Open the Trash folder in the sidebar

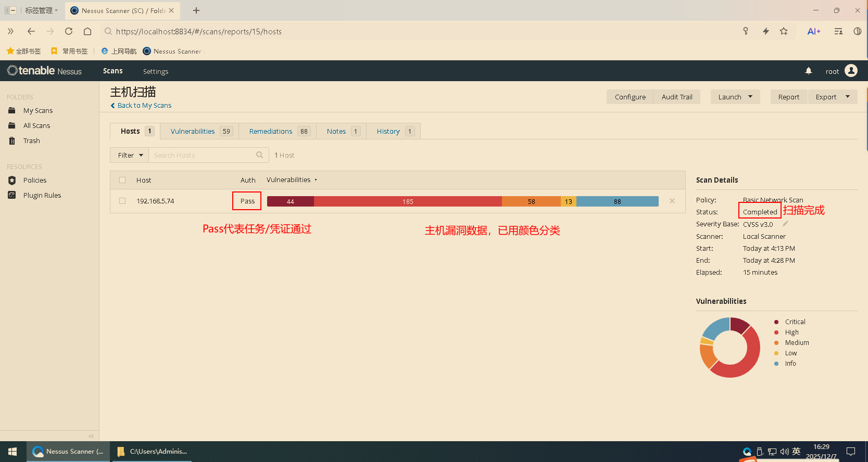tap(31, 141)
